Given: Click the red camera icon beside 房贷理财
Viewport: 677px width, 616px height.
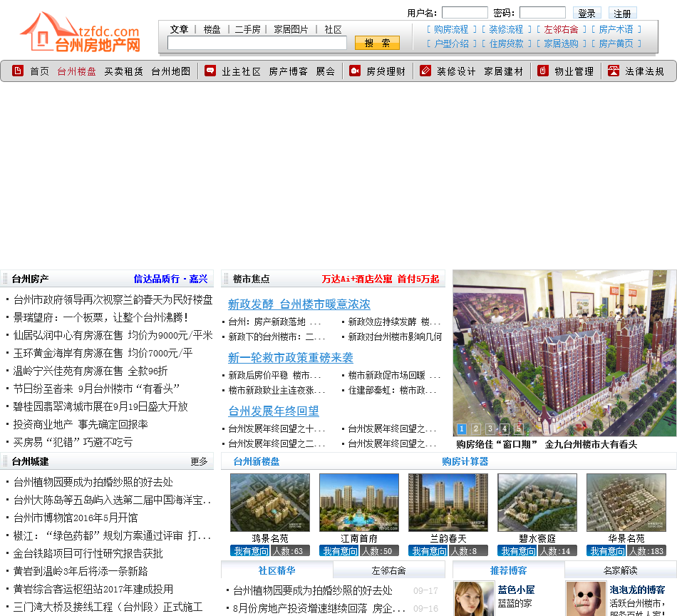Looking at the screenshot, I should [x=355, y=71].
